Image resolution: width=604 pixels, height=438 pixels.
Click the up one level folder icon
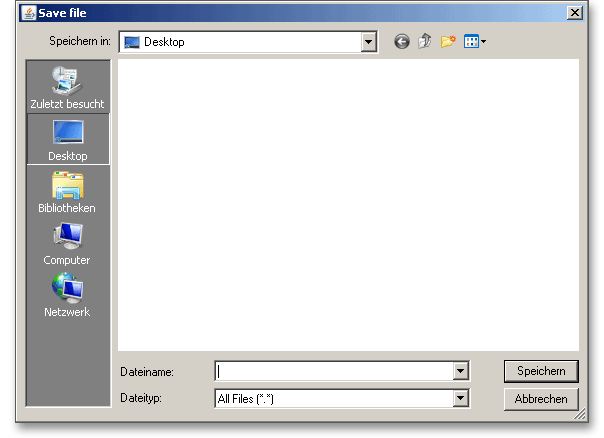[x=425, y=42]
